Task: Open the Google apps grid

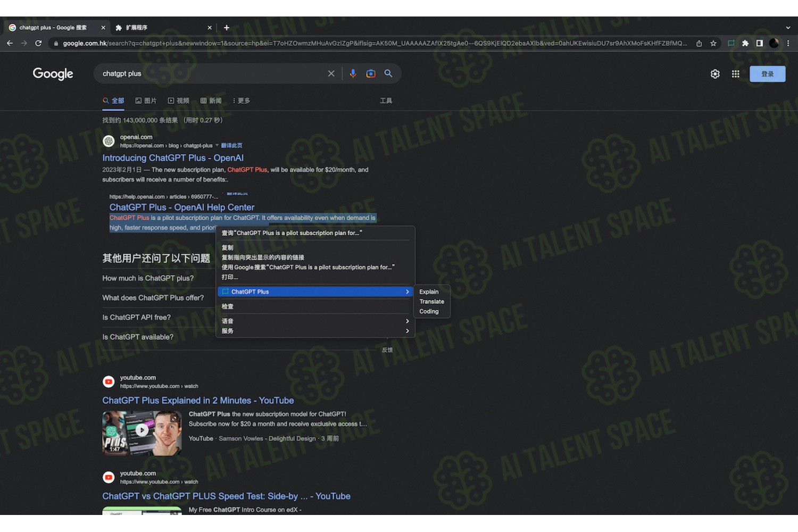Action: tap(735, 74)
